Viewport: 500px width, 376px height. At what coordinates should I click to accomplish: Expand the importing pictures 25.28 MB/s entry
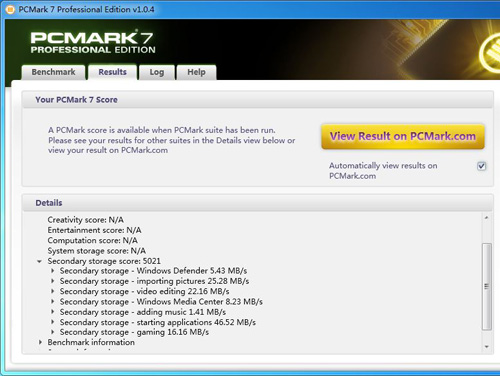[x=53, y=281]
